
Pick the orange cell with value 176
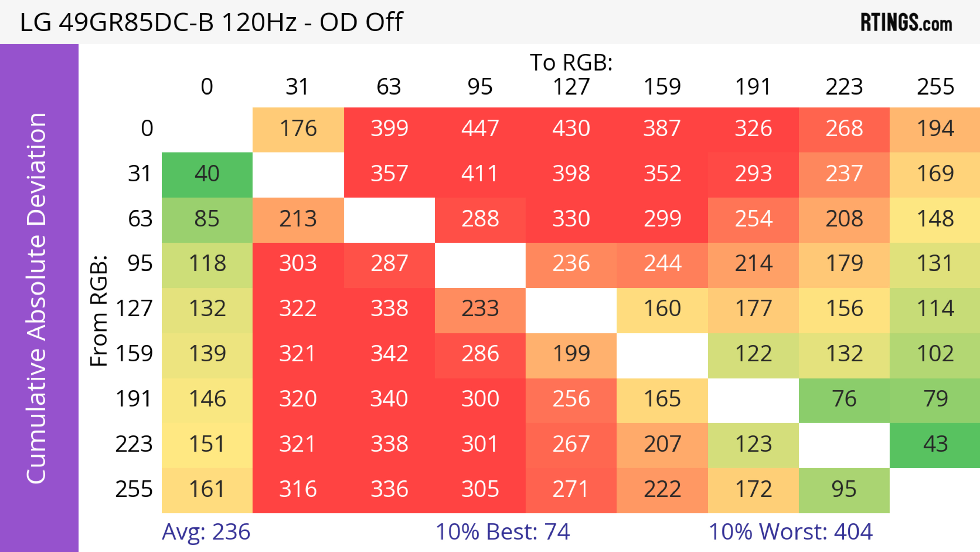tap(298, 129)
